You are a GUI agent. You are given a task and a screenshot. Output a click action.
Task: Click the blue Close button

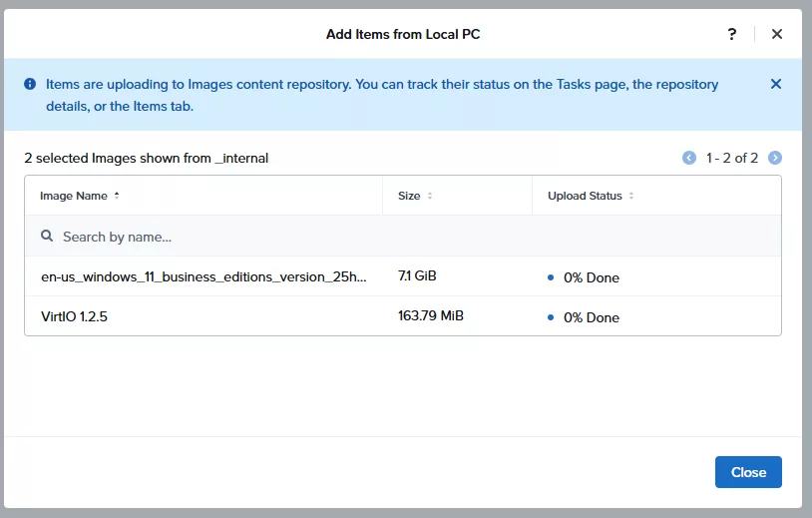pyautogui.click(x=748, y=472)
